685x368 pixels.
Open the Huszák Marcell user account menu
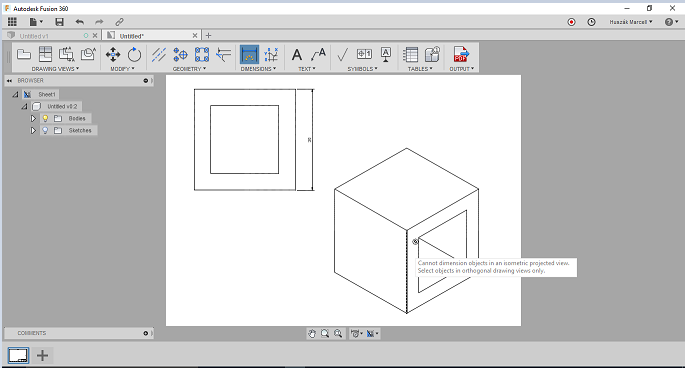pos(631,22)
